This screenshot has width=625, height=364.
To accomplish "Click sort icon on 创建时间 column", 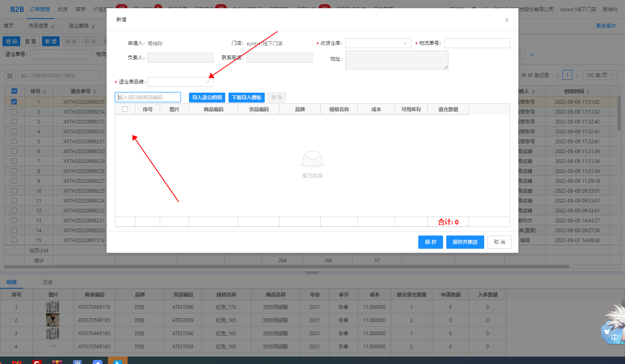I will [x=588, y=92].
